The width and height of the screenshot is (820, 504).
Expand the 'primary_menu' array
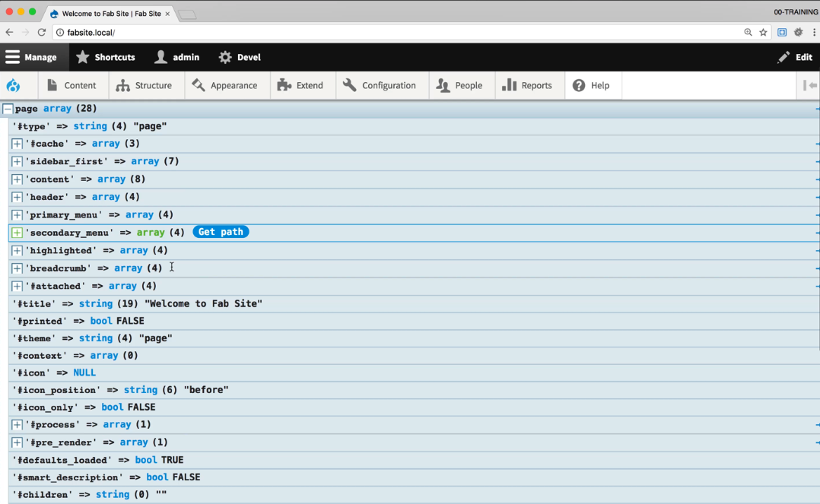17,215
